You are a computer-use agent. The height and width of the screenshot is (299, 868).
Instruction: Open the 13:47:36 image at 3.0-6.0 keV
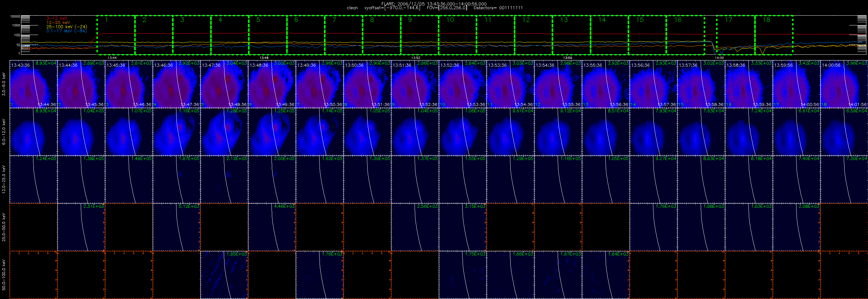pyautogui.click(x=224, y=84)
